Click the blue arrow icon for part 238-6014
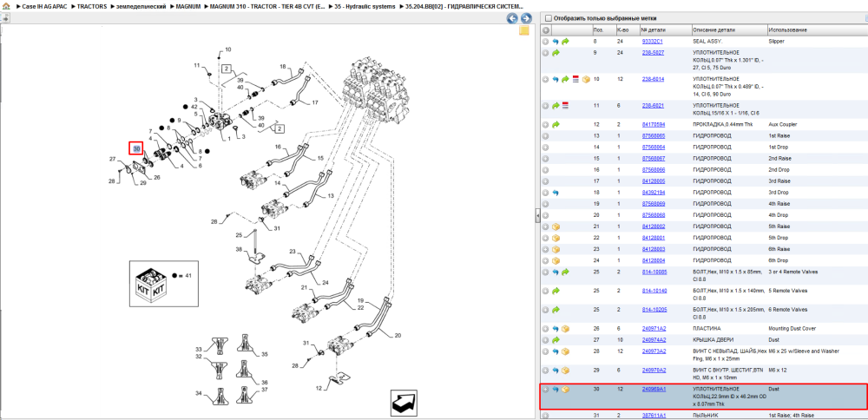Screen dimensions: 868x420 [556, 79]
